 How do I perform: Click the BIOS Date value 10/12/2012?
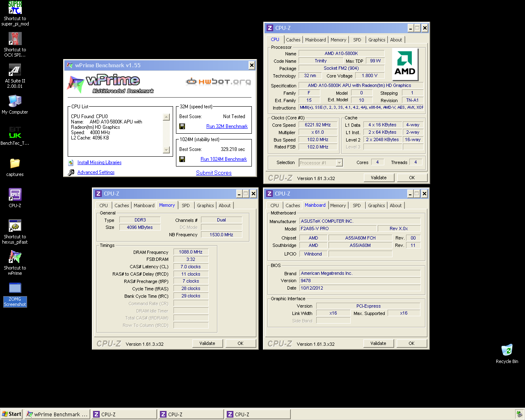[360, 288]
